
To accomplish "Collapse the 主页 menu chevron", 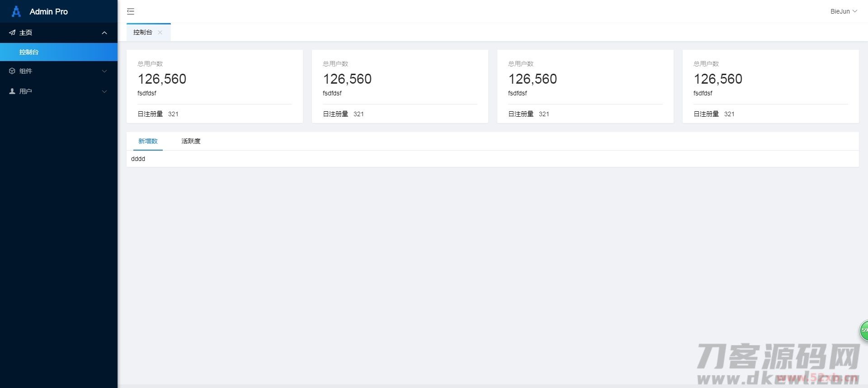I will pyautogui.click(x=104, y=33).
